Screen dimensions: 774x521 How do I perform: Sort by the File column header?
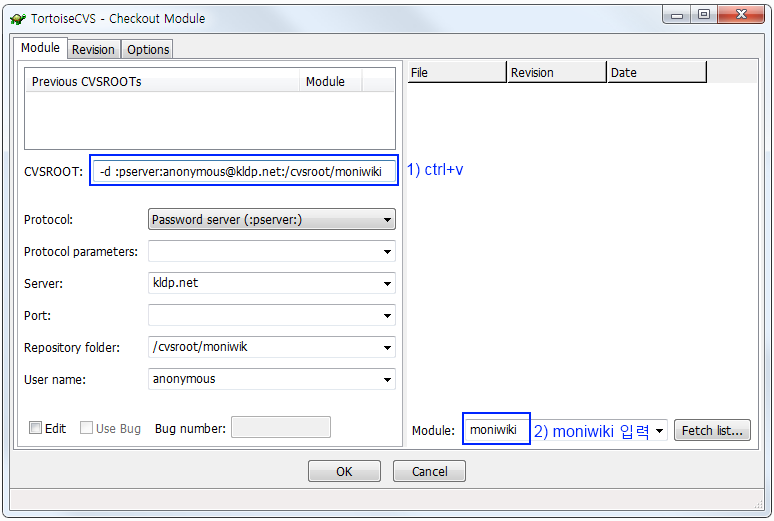pyautogui.click(x=457, y=72)
